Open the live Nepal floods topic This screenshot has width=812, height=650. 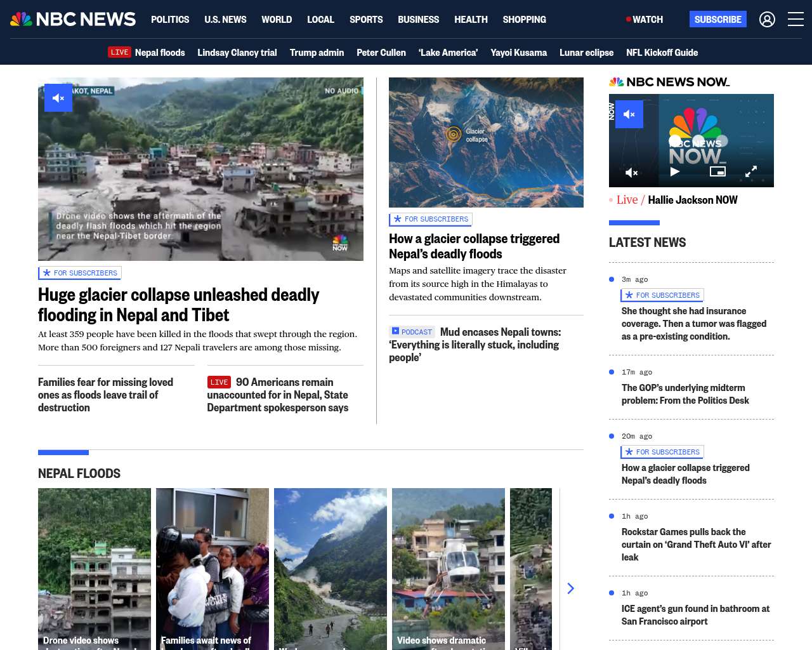160,53
